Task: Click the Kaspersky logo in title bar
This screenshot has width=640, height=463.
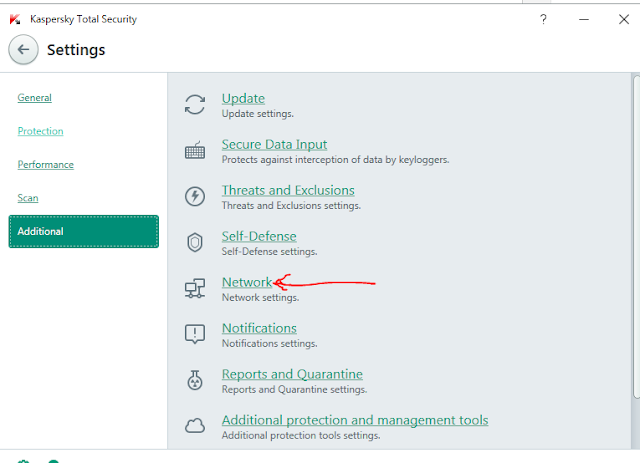Action: [14, 19]
